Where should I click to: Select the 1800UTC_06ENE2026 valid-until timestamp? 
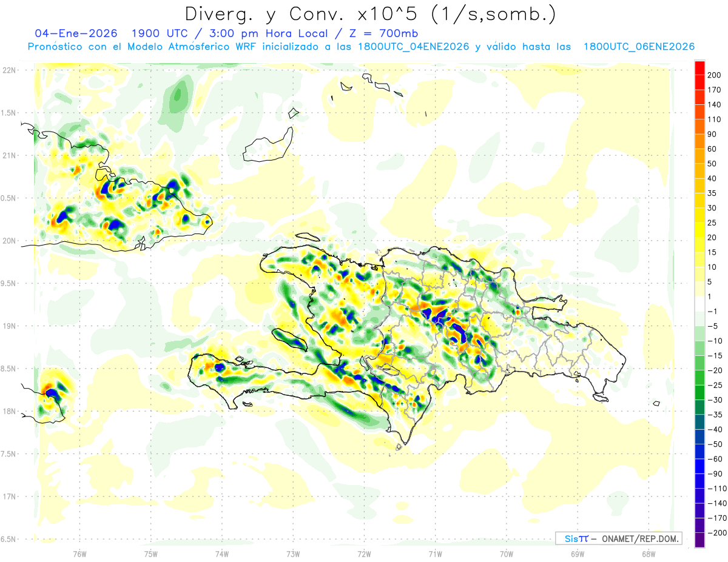click(x=639, y=47)
